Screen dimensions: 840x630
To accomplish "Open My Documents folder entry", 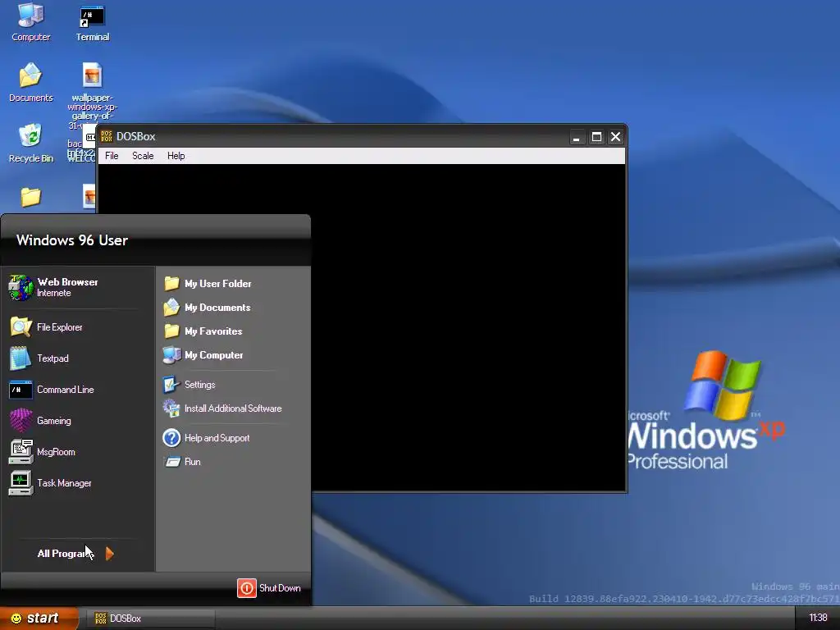I will [x=207, y=308].
